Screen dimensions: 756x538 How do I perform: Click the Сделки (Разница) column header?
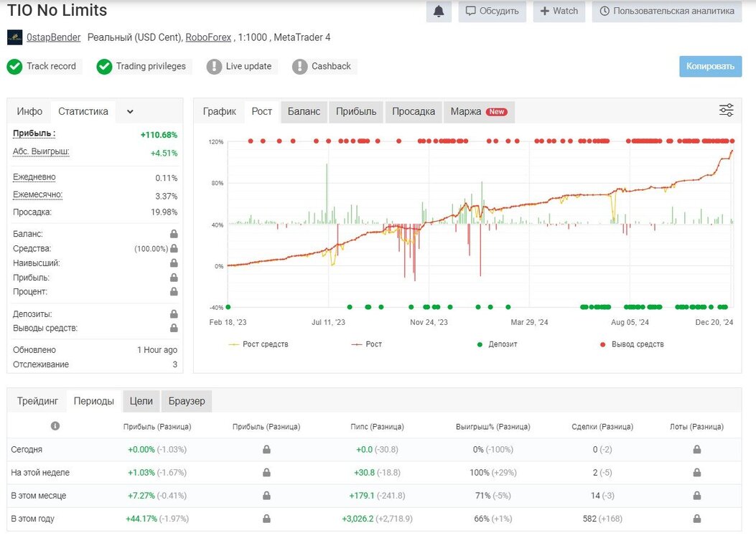click(x=602, y=427)
